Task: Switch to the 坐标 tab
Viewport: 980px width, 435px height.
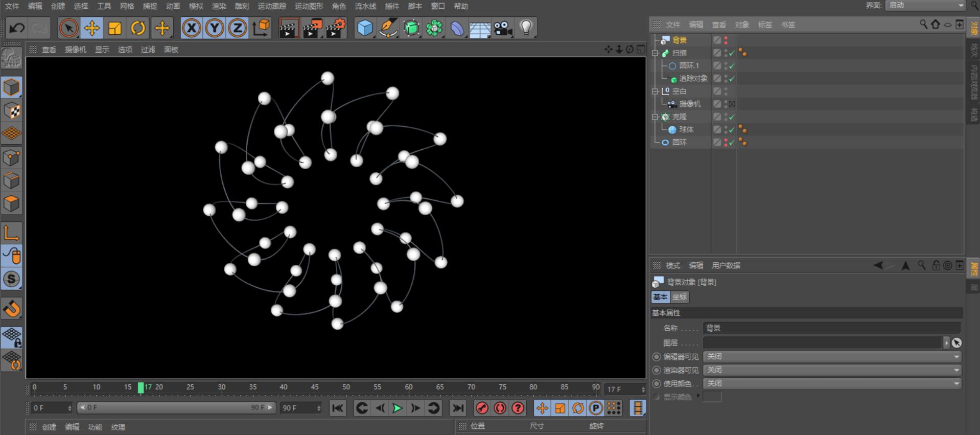Action: point(680,297)
